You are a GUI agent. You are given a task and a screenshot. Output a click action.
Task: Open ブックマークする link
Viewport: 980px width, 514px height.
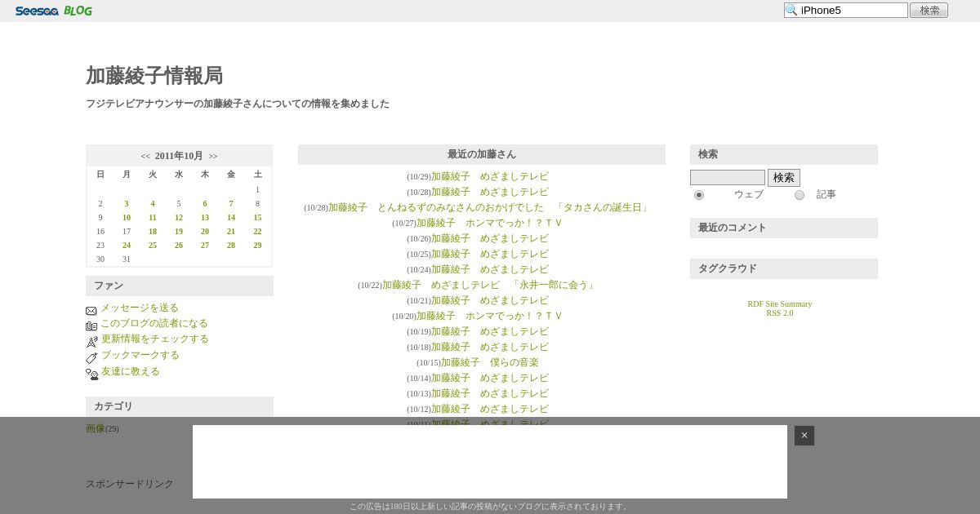140,355
